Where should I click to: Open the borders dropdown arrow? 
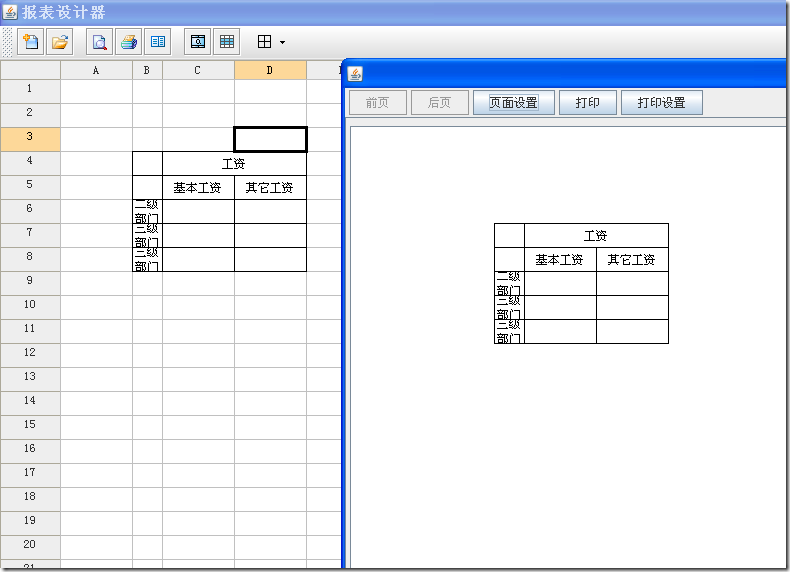pyautogui.click(x=283, y=43)
